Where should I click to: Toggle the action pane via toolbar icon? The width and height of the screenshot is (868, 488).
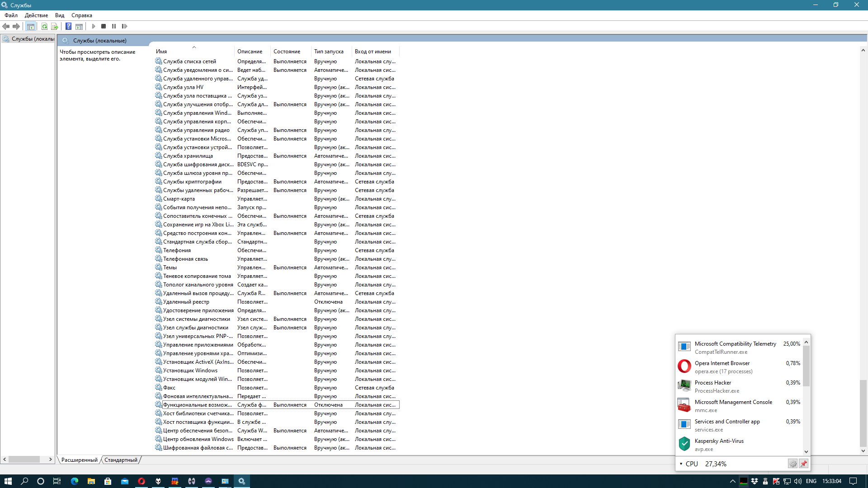79,26
